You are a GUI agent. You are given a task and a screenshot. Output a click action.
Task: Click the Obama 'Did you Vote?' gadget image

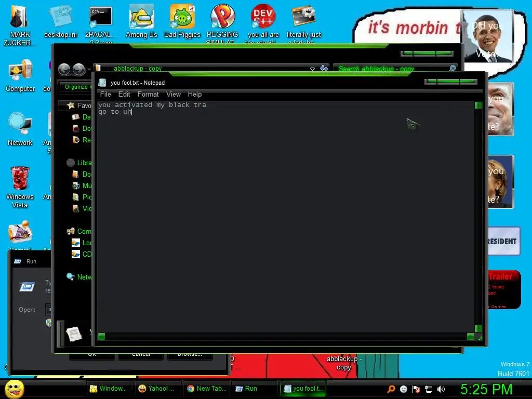(487, 36)
